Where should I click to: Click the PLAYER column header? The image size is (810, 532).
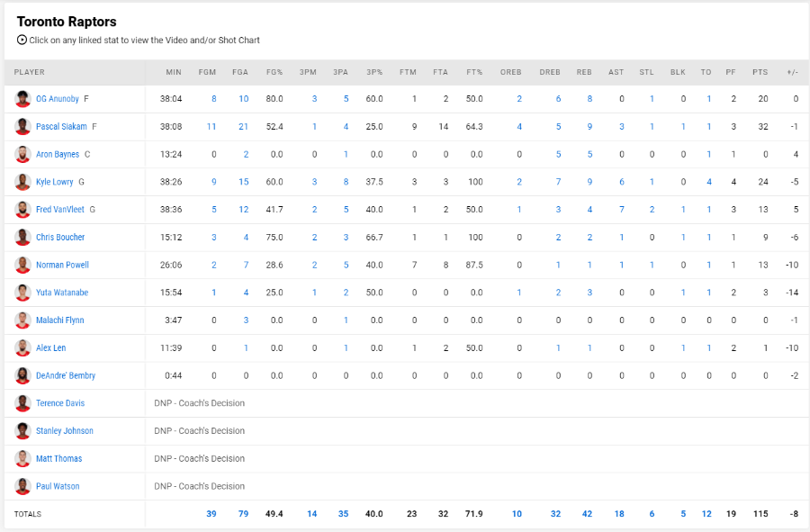point(30,72)
